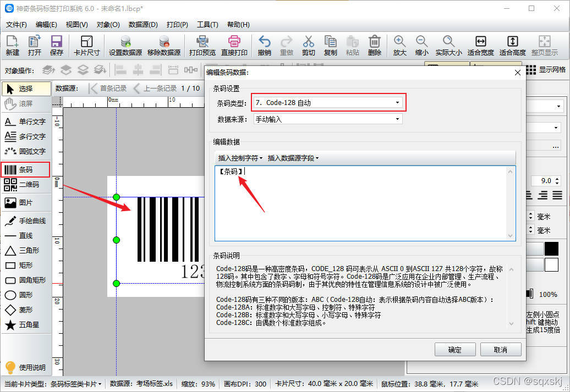Select the 手绘曲线 freehand tool
The width and height of the screenshot is (570, 392).
pyautogui.click(x=26, y=220)
